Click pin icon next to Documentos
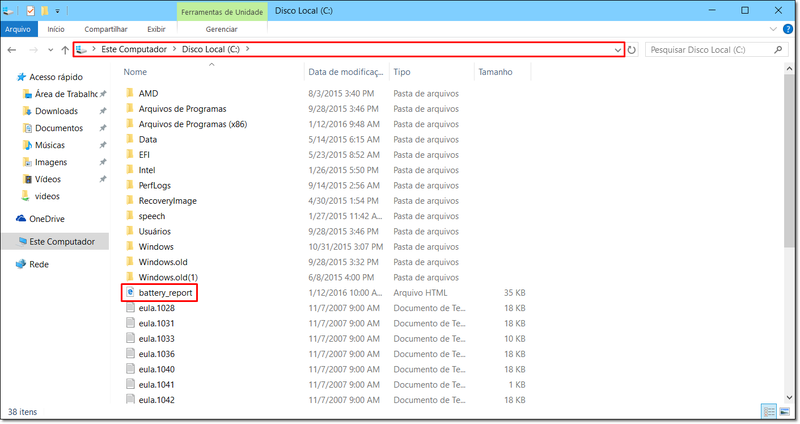The width and height of the screenshot is (800, 424). (x=103, y=128)
